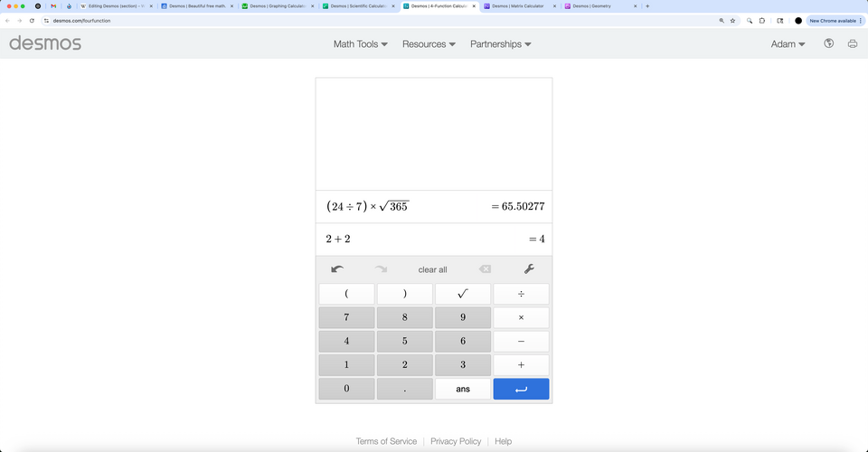Expand the Resources menu
Viewport: 868px width, 452px height.
point(429,44)
